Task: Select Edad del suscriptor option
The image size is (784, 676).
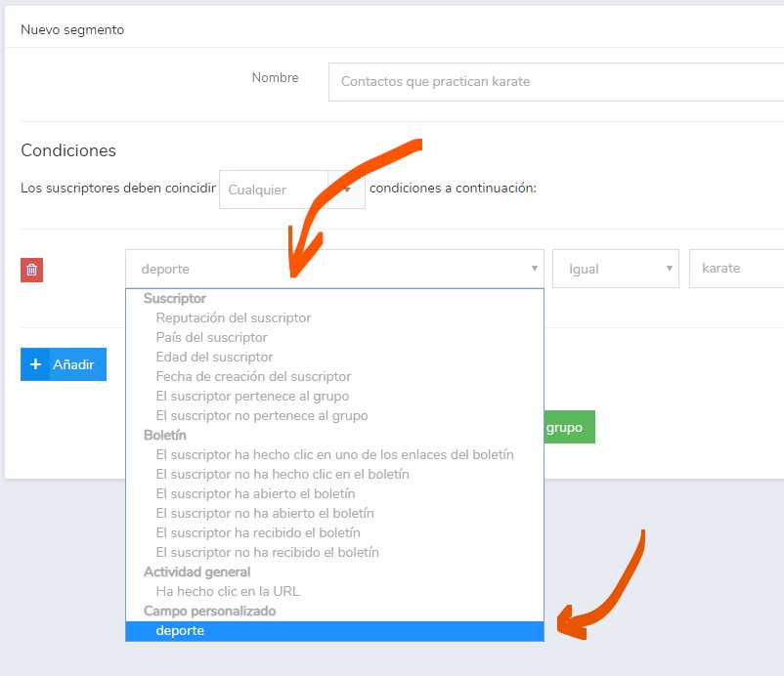Action: [334, 357]
